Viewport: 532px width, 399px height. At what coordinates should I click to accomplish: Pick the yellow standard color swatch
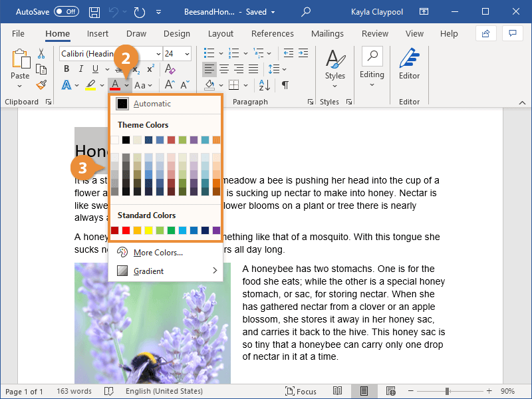pyautogui.click(x=149, y=231)
